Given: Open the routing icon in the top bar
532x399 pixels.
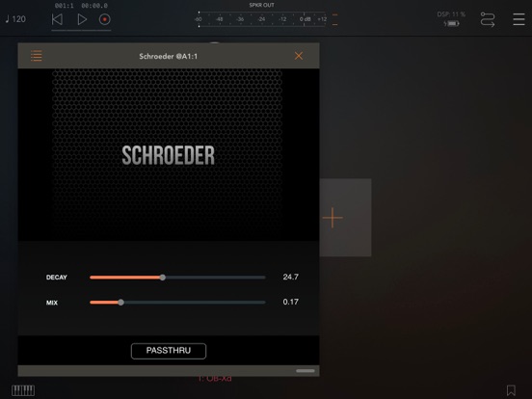Looking at the screenshot, I should coord(488,19).
